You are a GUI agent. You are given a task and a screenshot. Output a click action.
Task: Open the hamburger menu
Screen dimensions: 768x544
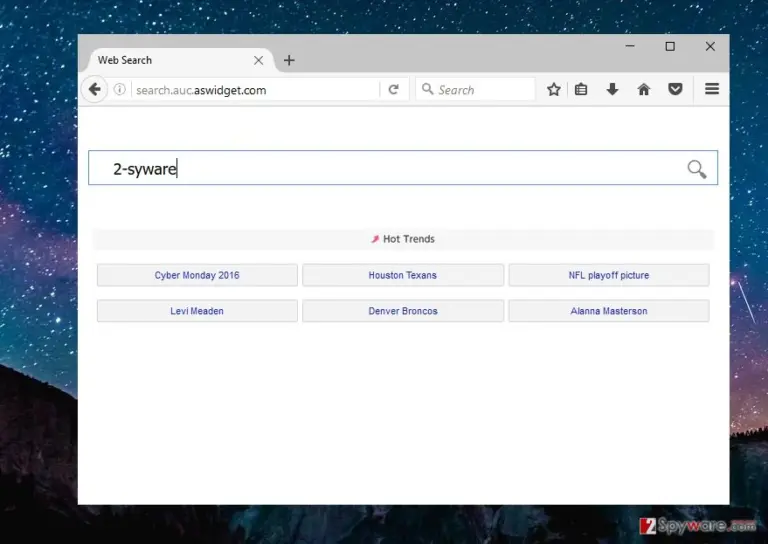coord(712,89)
